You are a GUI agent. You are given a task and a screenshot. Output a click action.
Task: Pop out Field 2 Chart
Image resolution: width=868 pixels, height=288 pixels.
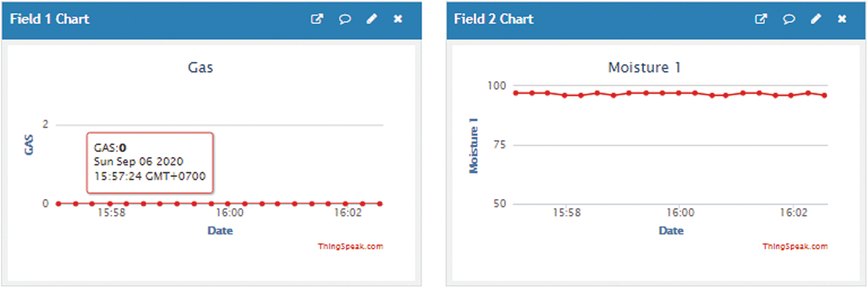click(761, 19)
